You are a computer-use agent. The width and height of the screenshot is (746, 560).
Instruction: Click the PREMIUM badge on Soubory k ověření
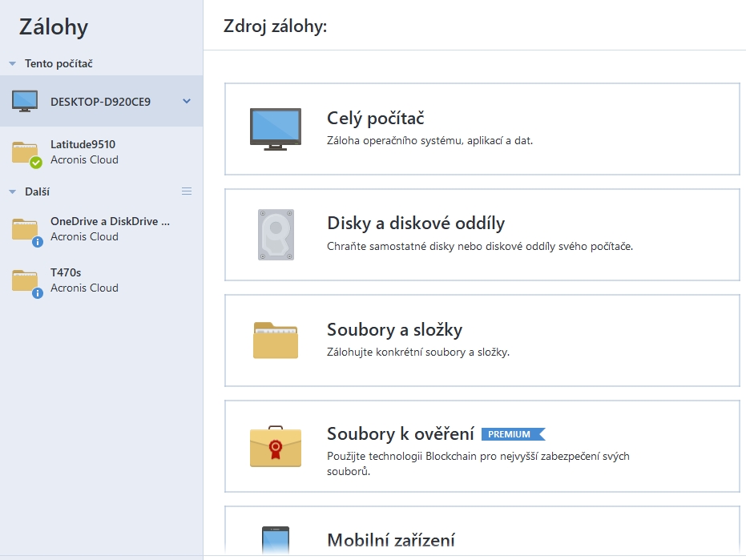512,434
